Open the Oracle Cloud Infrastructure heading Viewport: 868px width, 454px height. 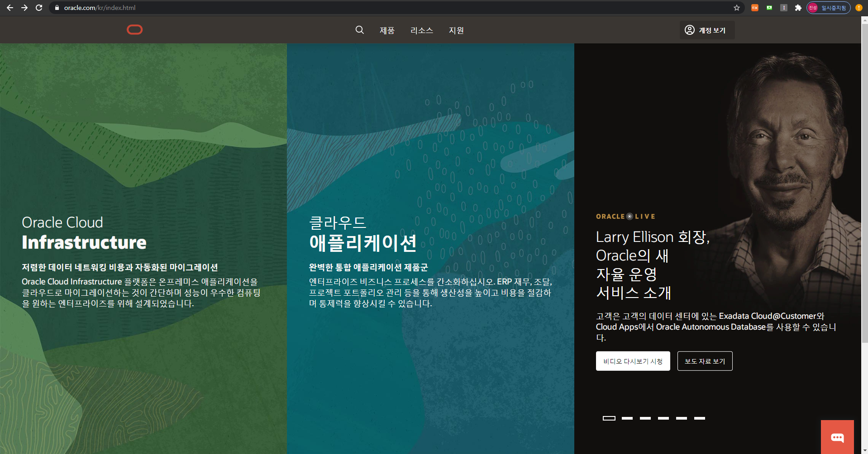click(x=84, y=232)
